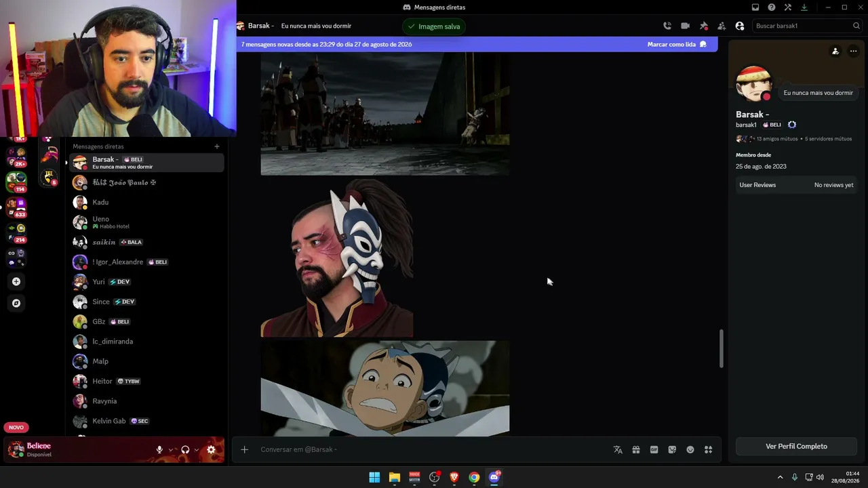Image resolution: width=868 pixels, height=488 pixels.
Task: Open the Discord inbox
Action: 755,7
